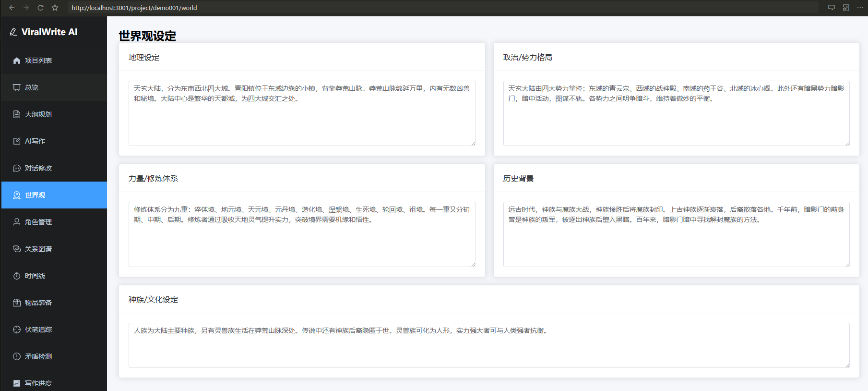Click the 历史背景 card title
The image size is (868, 391).
click(x=519, y=179)
